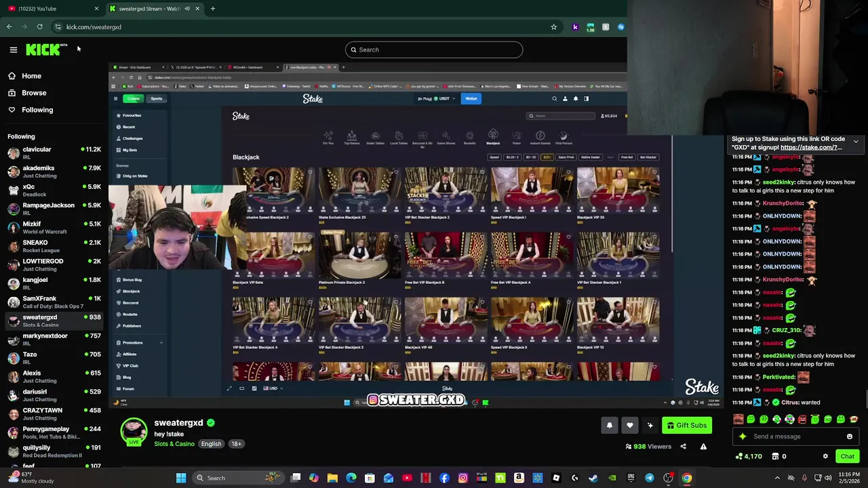Click the Windows Start button
Screen dimensions: 868x488
[181, 478]
